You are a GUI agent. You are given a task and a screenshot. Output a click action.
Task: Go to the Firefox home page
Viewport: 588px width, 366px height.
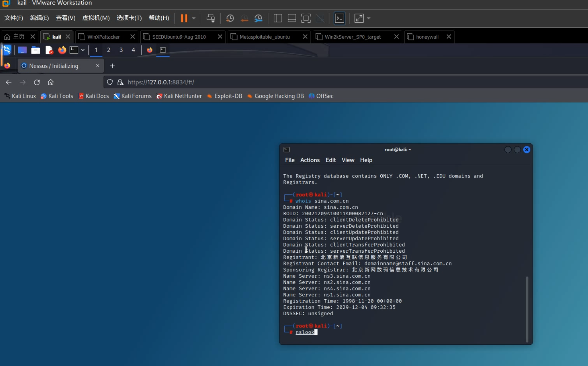[x=50, y=82]
